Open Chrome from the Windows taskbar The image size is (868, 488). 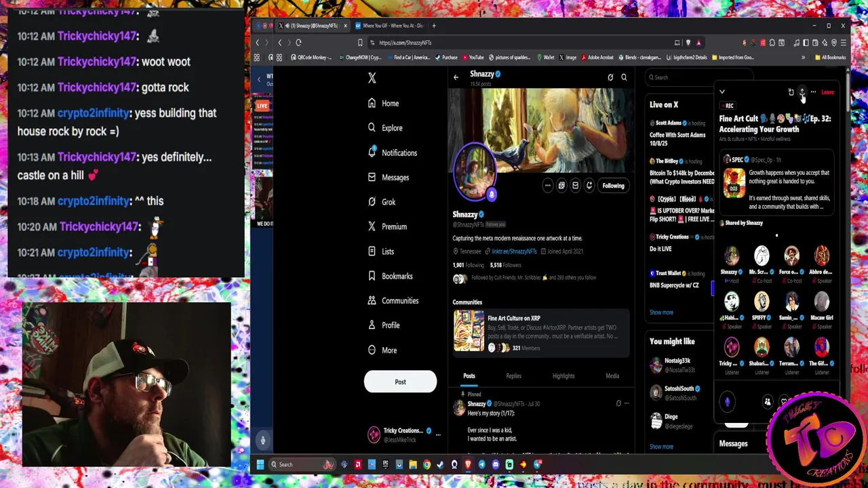(x=427, y=464)
